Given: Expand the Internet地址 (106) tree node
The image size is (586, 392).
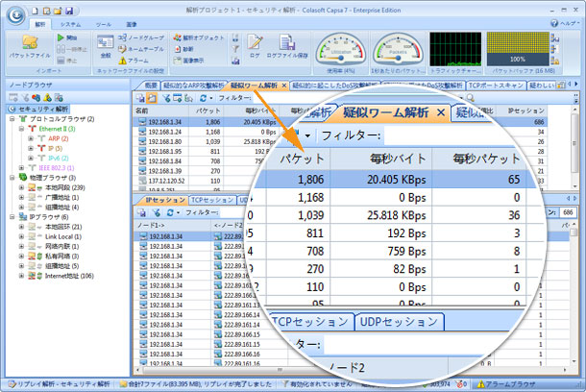Looking at the screenshot, I should coord(22,277).
